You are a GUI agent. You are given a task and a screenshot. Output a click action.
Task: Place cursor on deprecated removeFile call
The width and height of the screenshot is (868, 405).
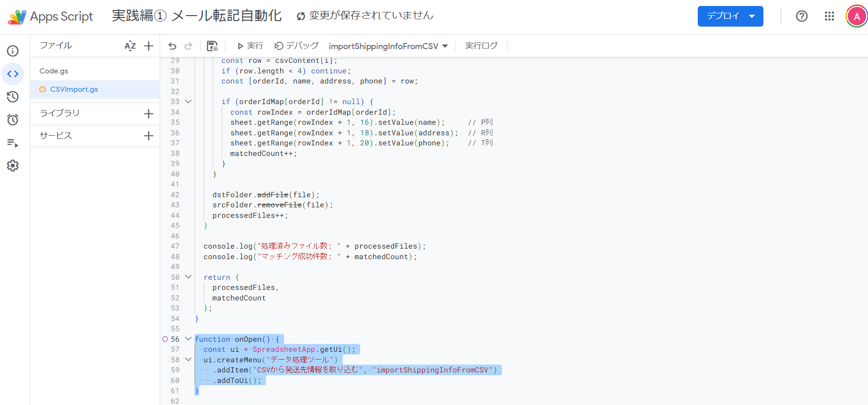point(279,205)
